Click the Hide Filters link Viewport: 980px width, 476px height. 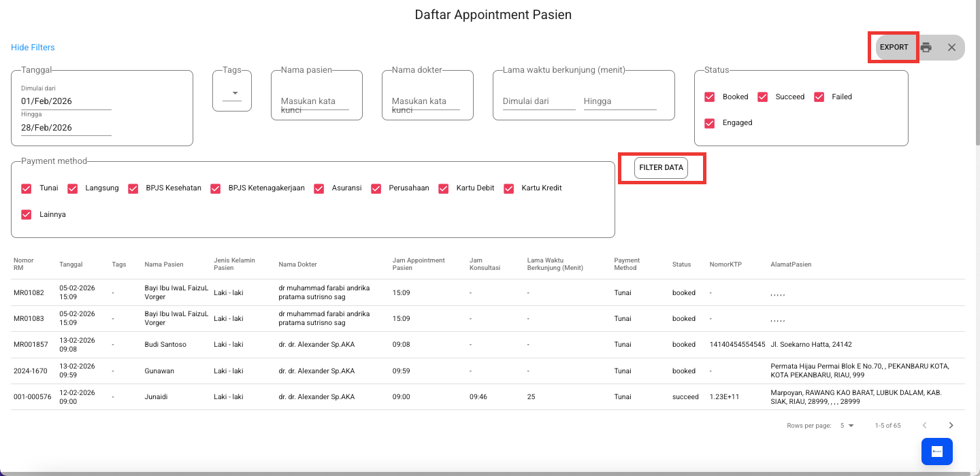click(33, 48)
